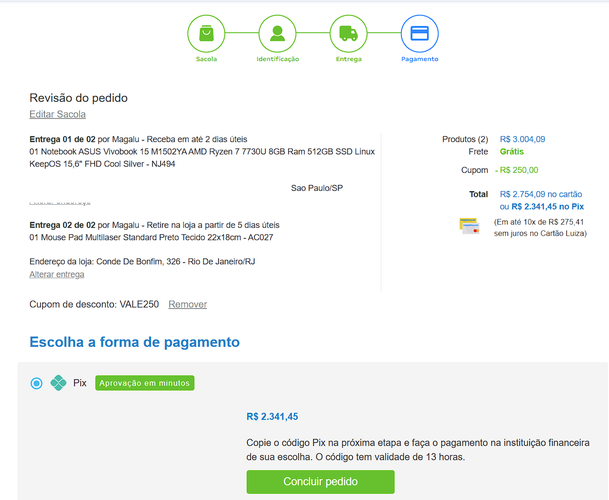609x500 pixels.
Task: Click the Sacola bag step icon
Action: pos(206,33)
